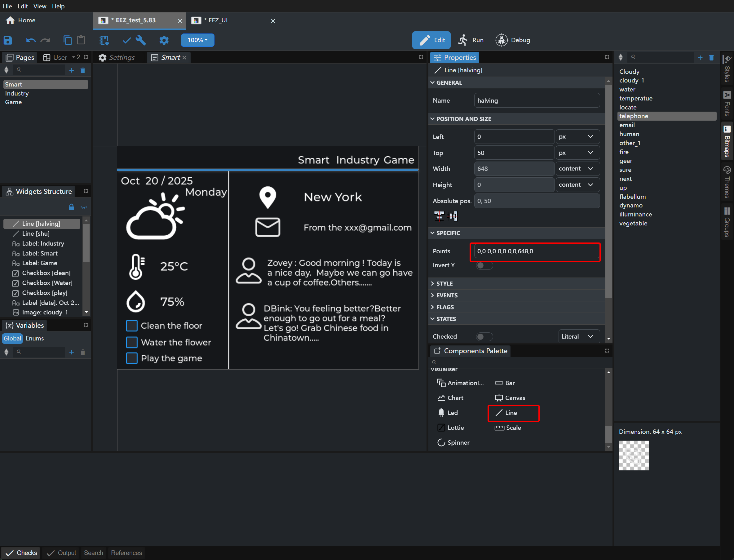This screenshot has width=734, height=560.
Task: Delete selected bitmap with trash icon
Action: tap(711, 58)
